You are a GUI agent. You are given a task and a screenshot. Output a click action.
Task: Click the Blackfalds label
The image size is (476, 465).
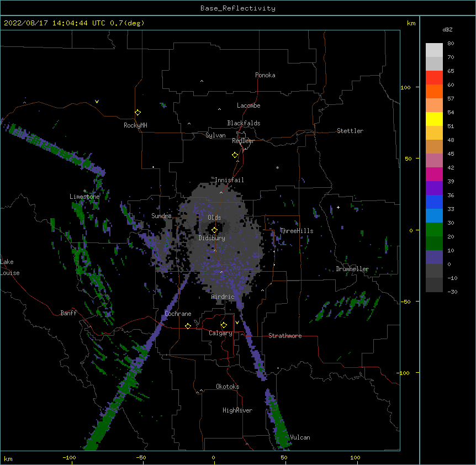coord(244,123)
